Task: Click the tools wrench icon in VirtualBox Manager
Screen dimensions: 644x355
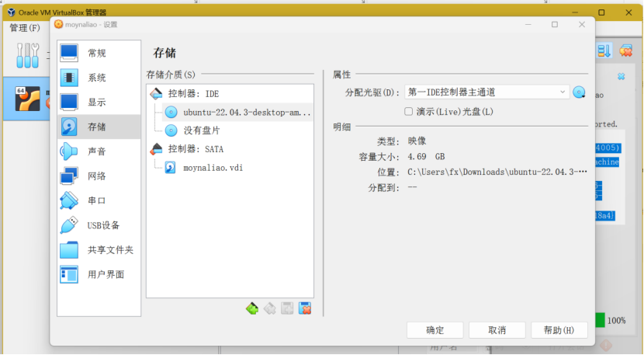Action: click(x=27, y=55)
